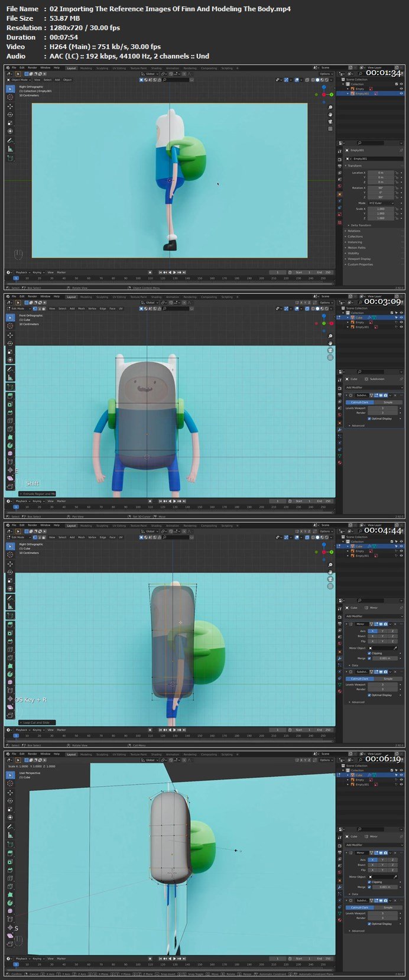Expand Custom Properties panel in the 00:01:34 frame

(360, 264)
